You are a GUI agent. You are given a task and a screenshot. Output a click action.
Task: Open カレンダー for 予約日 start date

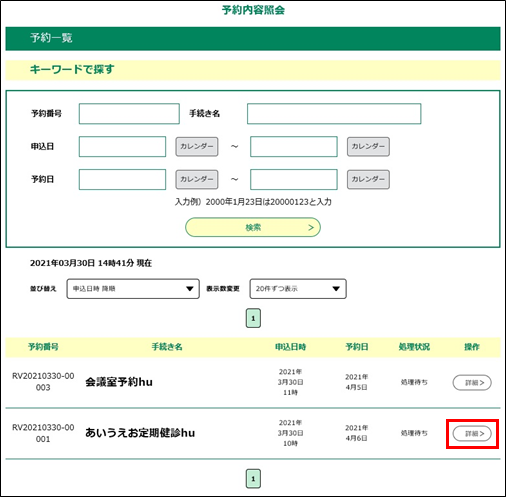[197, 179]
